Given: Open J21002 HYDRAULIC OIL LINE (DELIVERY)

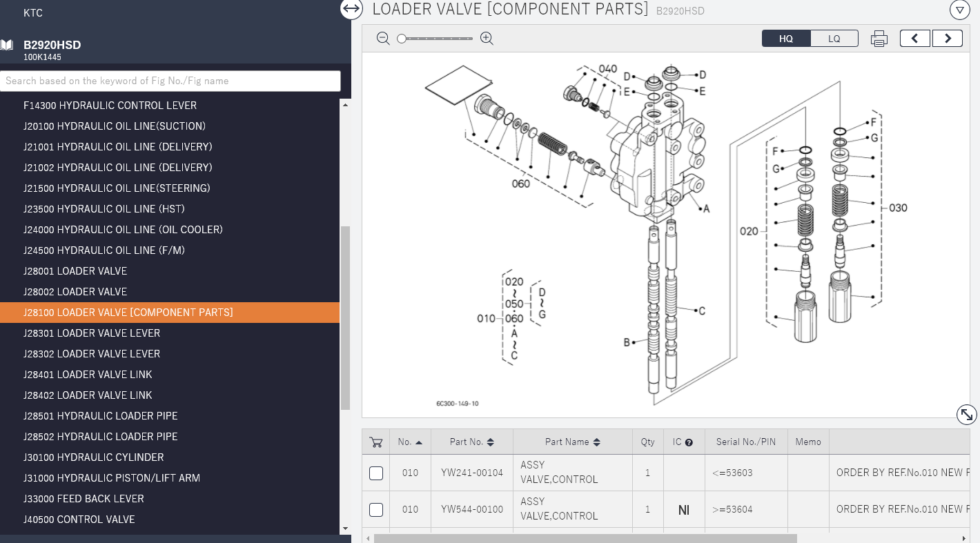Looking at the screenshot, I should click(x=170, y=168).
